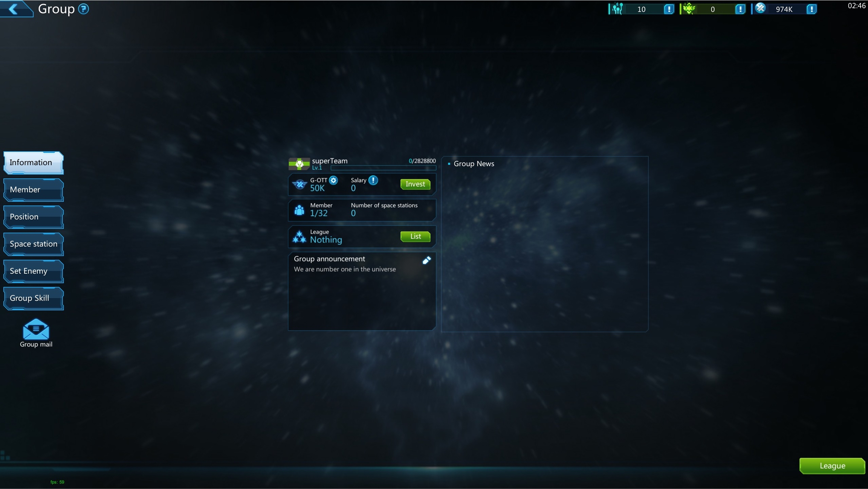Click the superTeam group emblem
The width and height of the screenshot is (868, 489).
[299, 164]
